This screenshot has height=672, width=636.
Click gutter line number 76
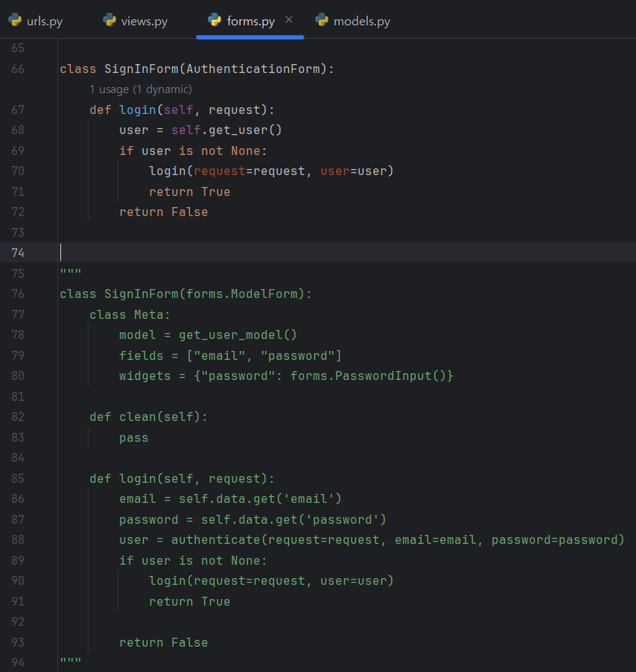coord(18,294)
